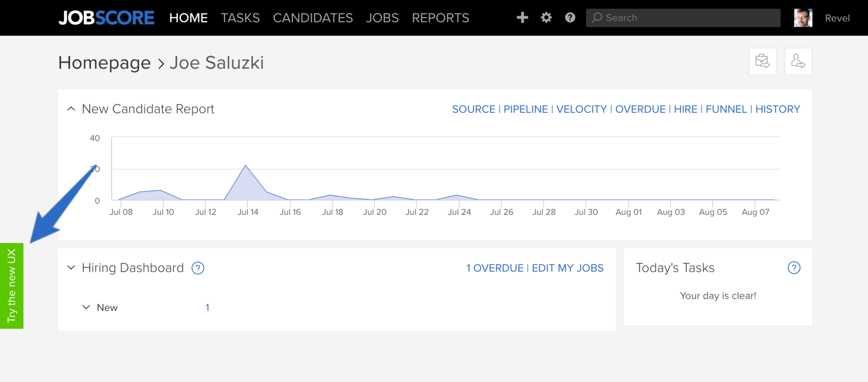Screen dimensions: 868x382
Task: Expand the New stage row
Action: coord(86,308)
